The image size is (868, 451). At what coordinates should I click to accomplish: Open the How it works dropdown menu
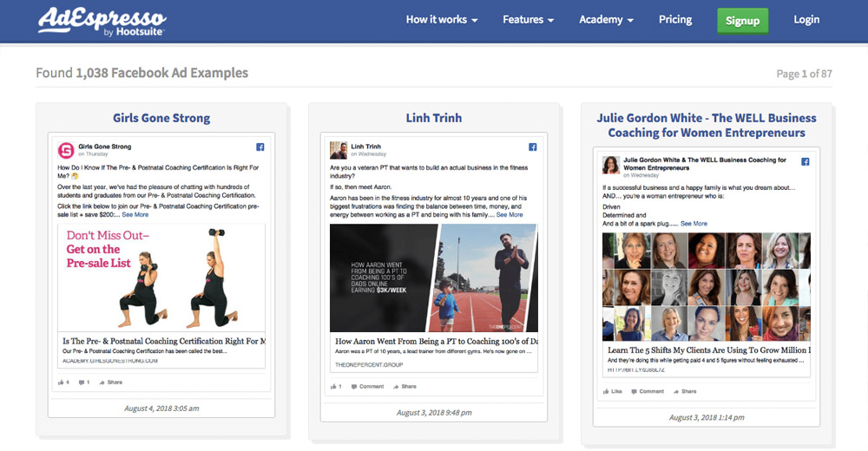tap(441, 19)
